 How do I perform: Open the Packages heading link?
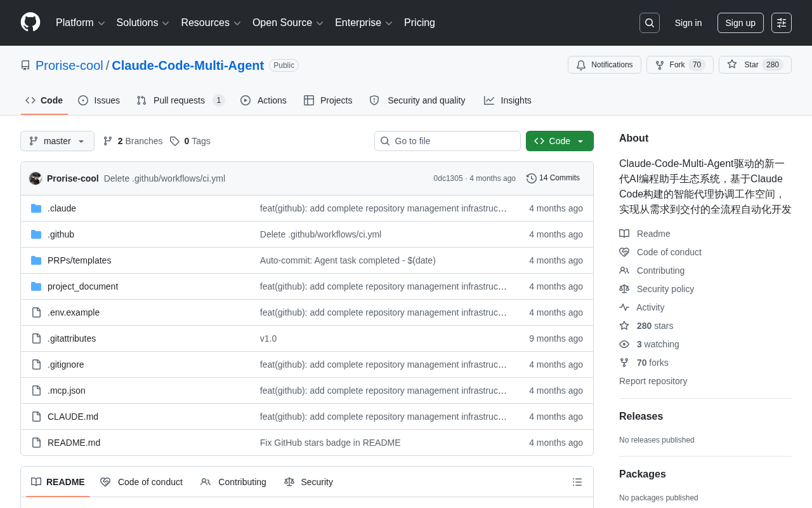pyautogui.click(x=643, y=474)
